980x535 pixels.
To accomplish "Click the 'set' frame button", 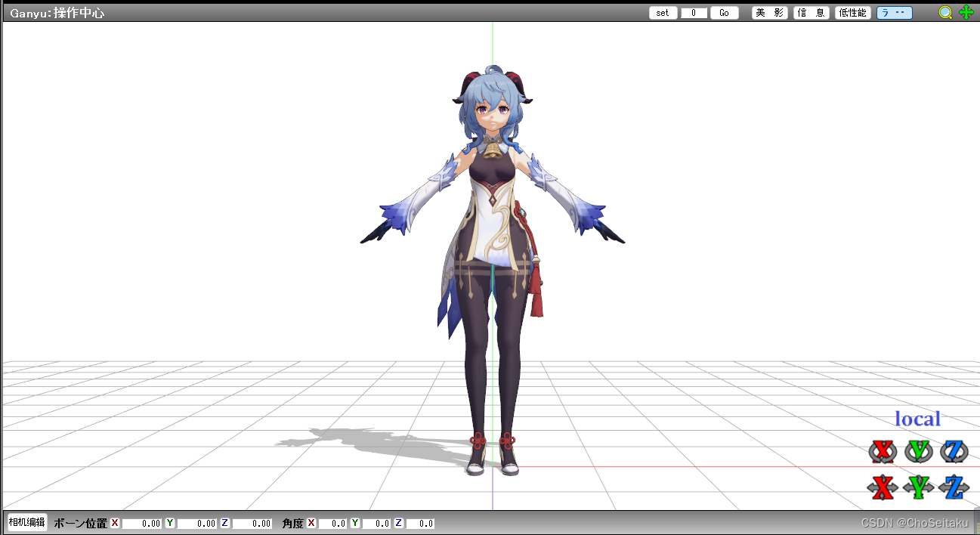I will click(x=663, y=13).
